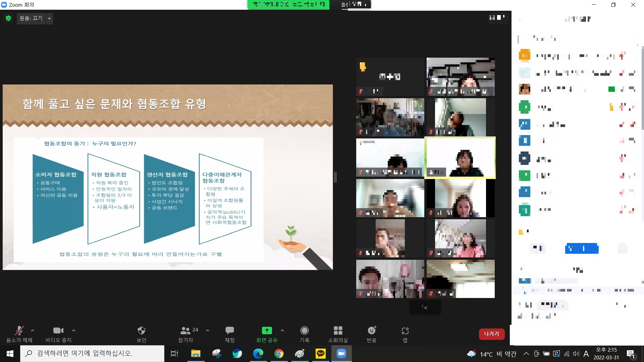The width and height of the screenshot is (644, 362).
Task: Open the 보안 security shield menu
Action: click(x=142, y=334)
